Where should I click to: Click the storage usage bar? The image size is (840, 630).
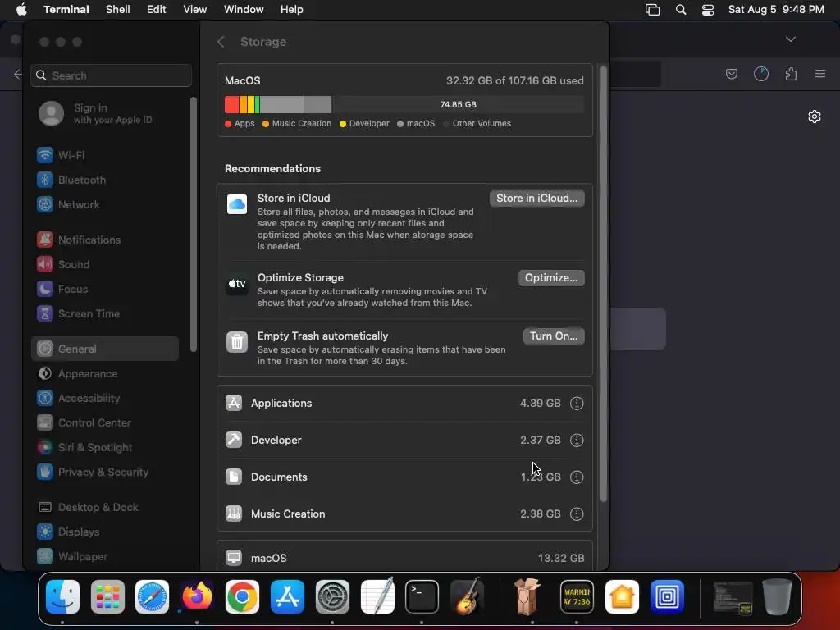[x=404, y=104]
